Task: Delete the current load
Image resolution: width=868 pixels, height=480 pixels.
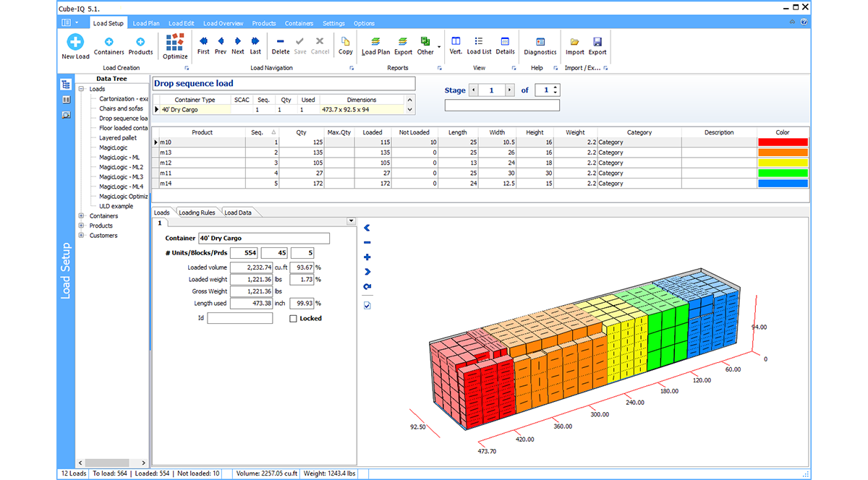Action: 281,46
